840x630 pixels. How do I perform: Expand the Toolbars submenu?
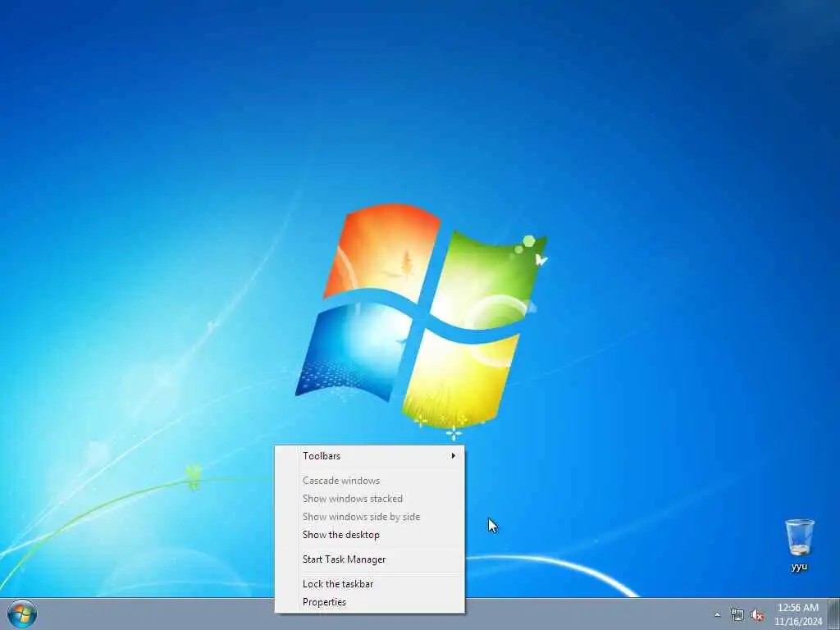pos(370,456)
